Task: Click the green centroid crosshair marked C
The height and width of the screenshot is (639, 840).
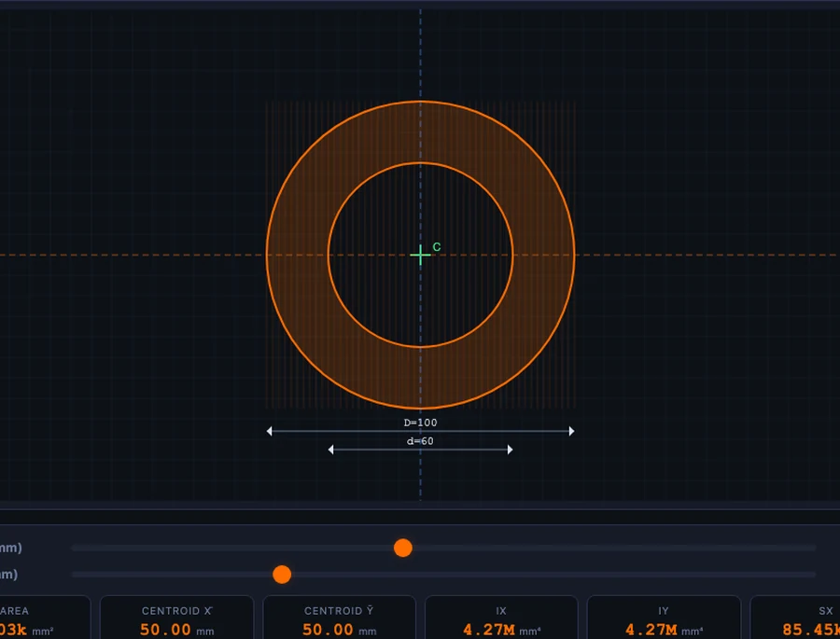Action: [421, 255]
